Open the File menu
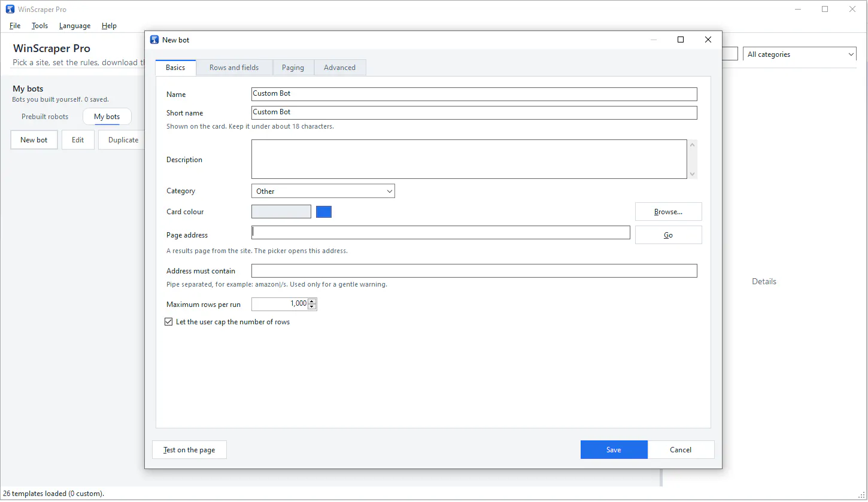Image resolution: width=868 pixels, height=502 pixels. pyautogui.click(x=15, y=26)
